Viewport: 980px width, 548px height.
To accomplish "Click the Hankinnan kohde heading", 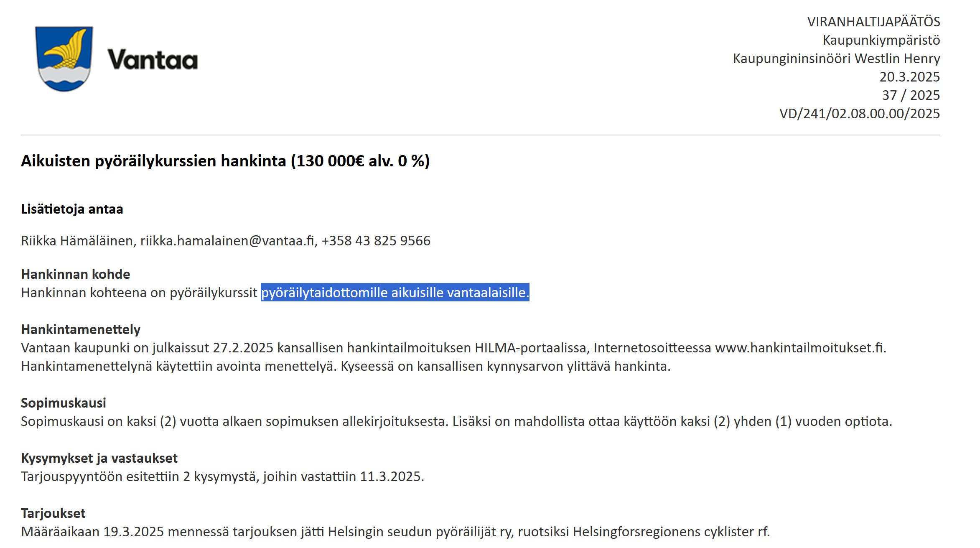I will [x=75, y=274].
